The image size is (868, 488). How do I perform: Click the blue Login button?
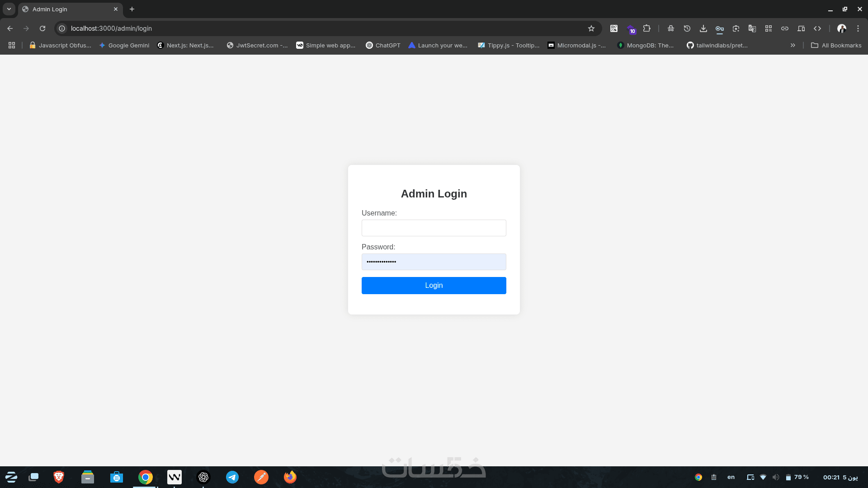[434, 286]
